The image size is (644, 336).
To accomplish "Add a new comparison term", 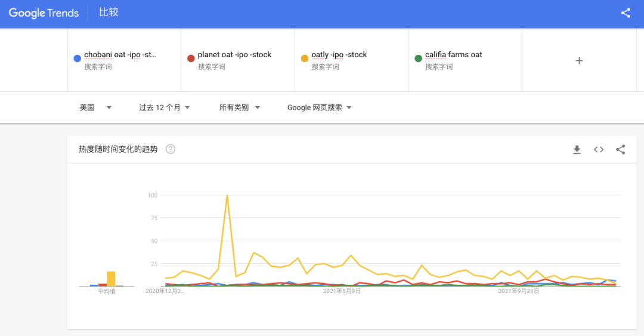I will click(x=578, y=60).
